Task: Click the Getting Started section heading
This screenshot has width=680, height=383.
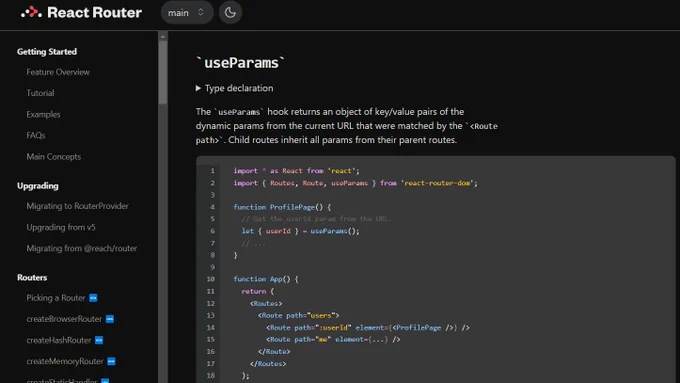Action: pyautogui.click(x=47, y=52)
